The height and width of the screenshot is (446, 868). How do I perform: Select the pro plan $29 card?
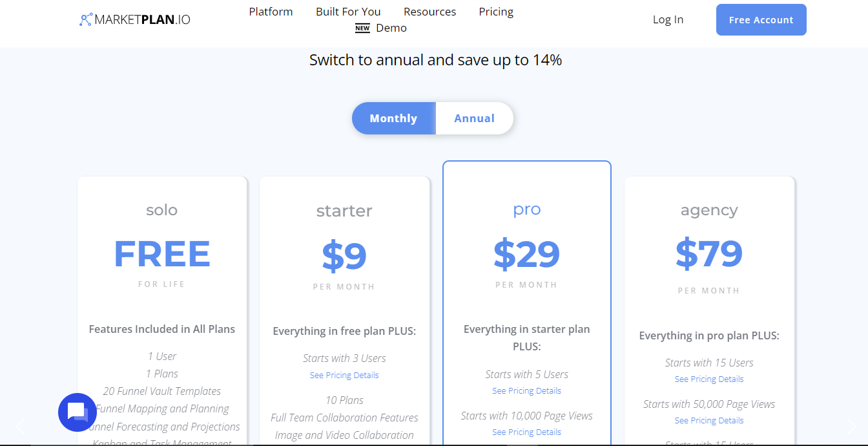coord(526,254)
